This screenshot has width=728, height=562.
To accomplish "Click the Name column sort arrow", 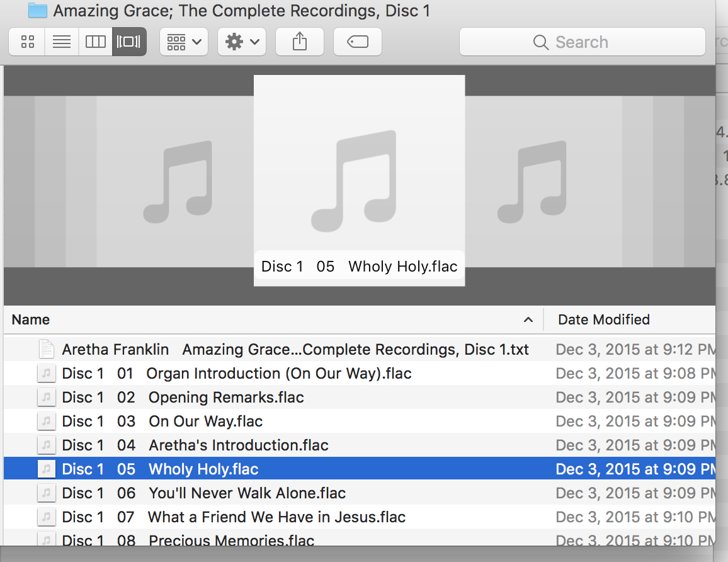I will pyautogui.click(x=528, y=319).
